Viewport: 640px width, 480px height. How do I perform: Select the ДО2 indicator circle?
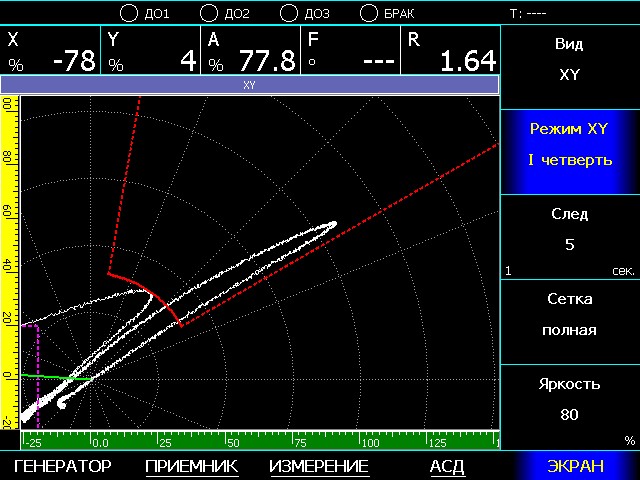[208, 13]
